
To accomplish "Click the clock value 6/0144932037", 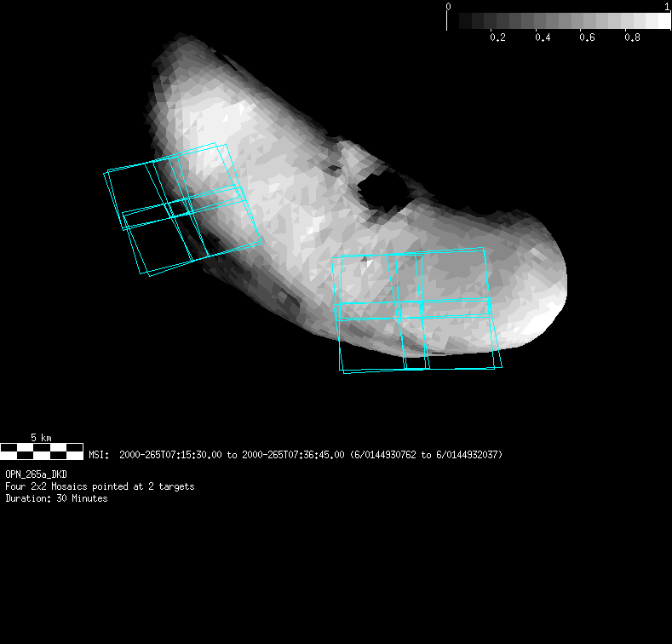I will pyautogui.click(x=467, y=455).
